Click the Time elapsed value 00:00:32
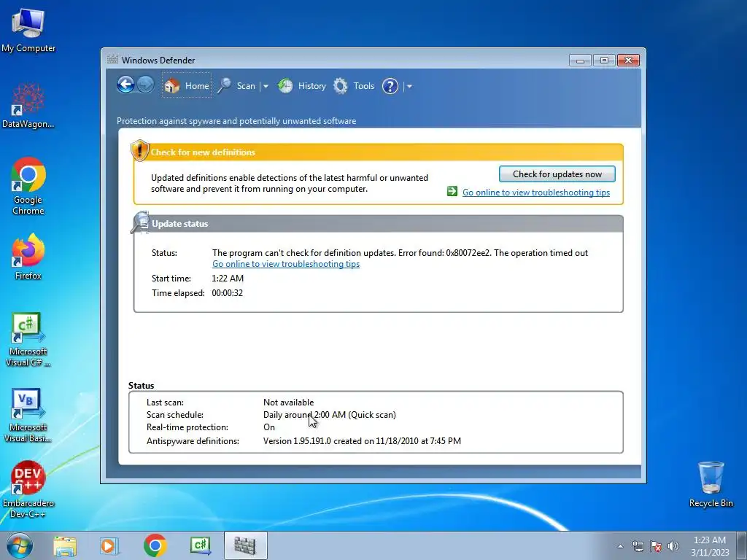747x560 pixels. click(228, 293)
